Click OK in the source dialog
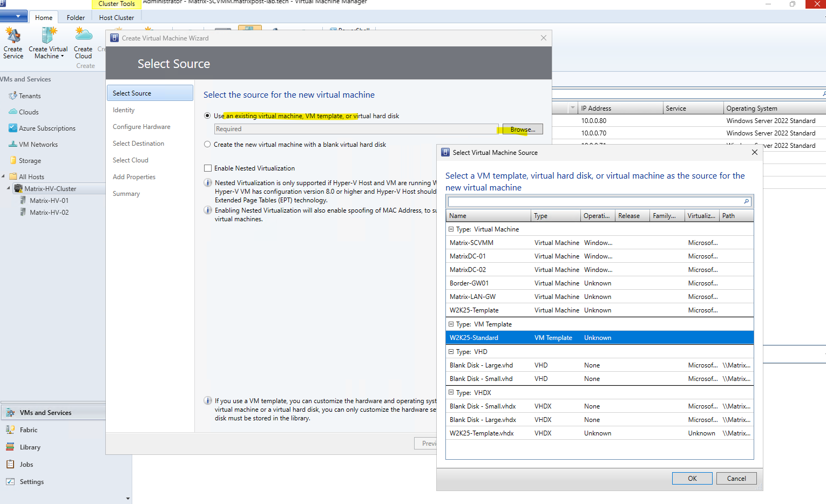826x504 pixels. click(692, 479)
